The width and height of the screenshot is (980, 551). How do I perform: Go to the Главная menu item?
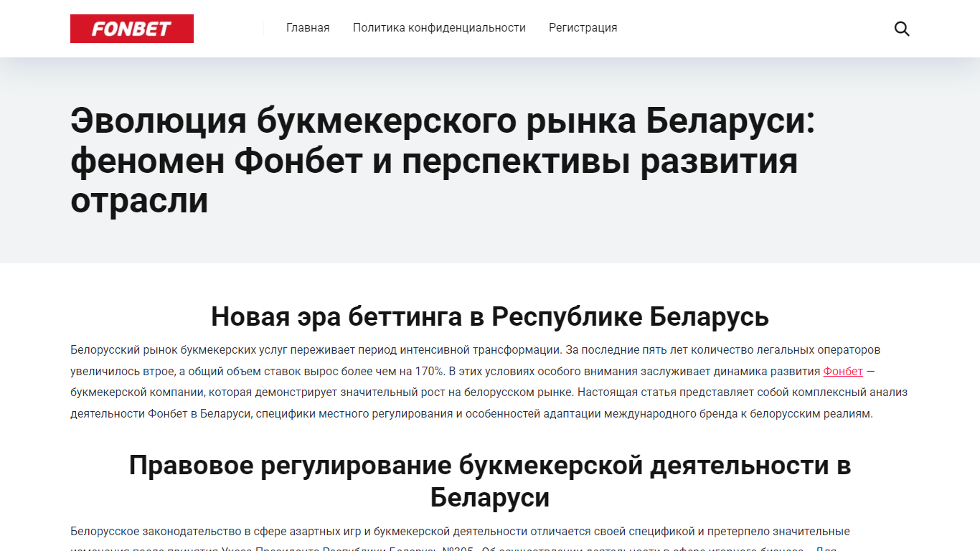[308, 28]
